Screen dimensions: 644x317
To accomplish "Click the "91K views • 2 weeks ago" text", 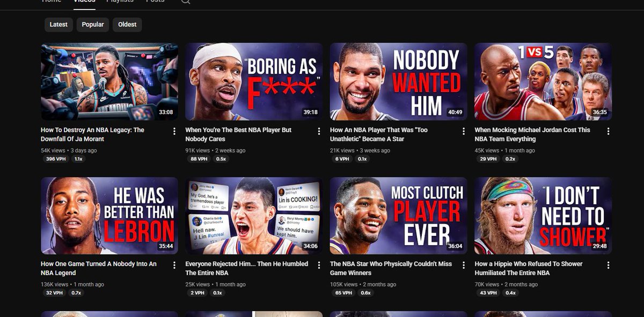I will [215, 150].
